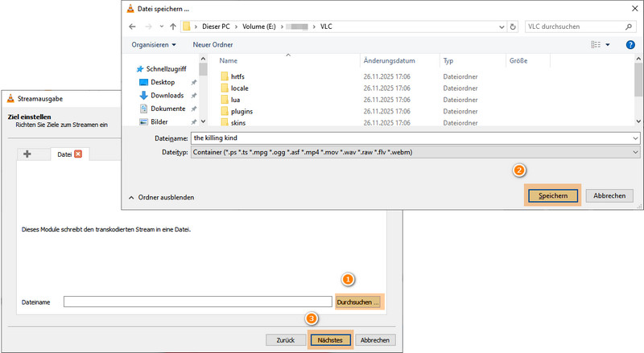
Task: Open Desktop in the navigation pane
Action: [x=163, y=82]
